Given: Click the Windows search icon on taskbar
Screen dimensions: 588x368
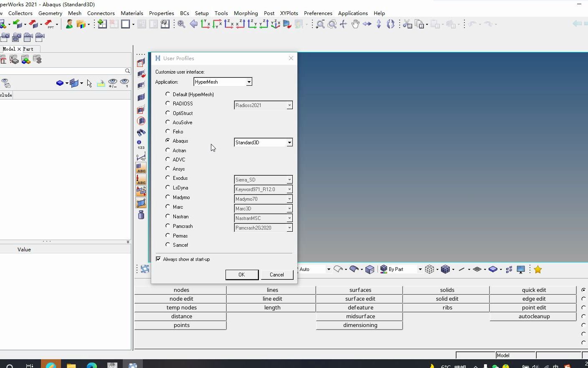Looking at the screenshot, I should (x=10, y=366).
